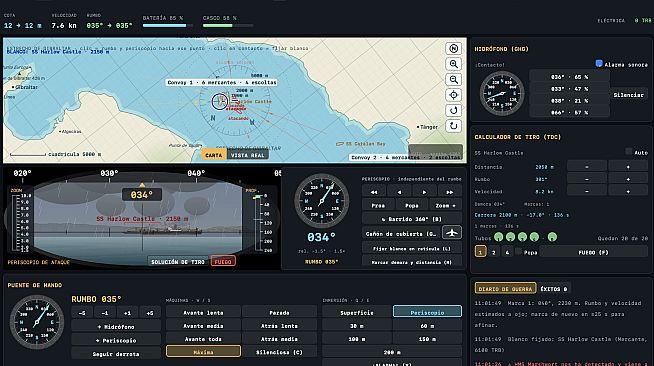The image size is (654, 366).
Task: Set engines to Avante lenta
Action: point(204,312)
